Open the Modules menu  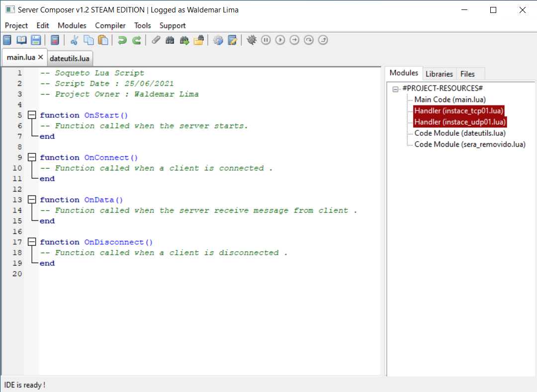(72, 26)
